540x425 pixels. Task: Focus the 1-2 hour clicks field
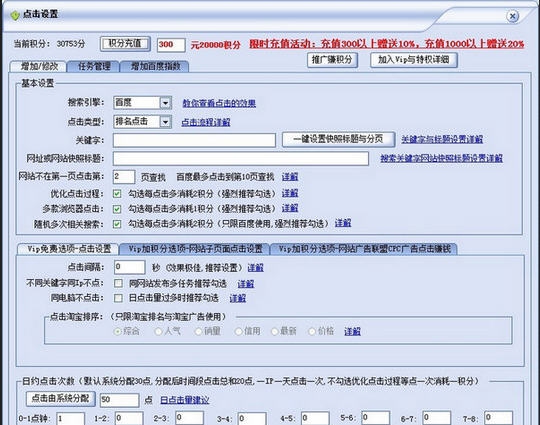tap(129, 418)
